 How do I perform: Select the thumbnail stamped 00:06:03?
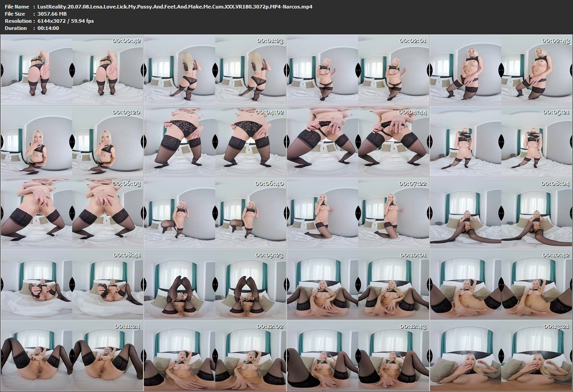72,214
